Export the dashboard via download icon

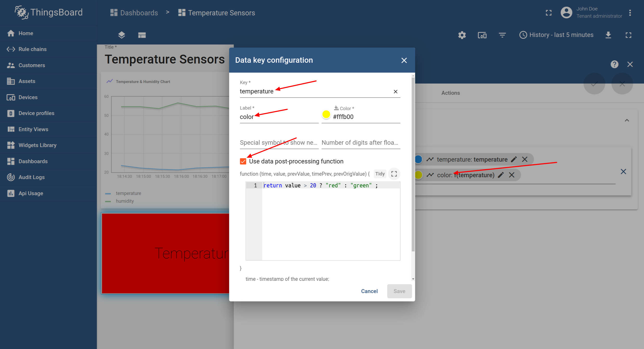608,35
